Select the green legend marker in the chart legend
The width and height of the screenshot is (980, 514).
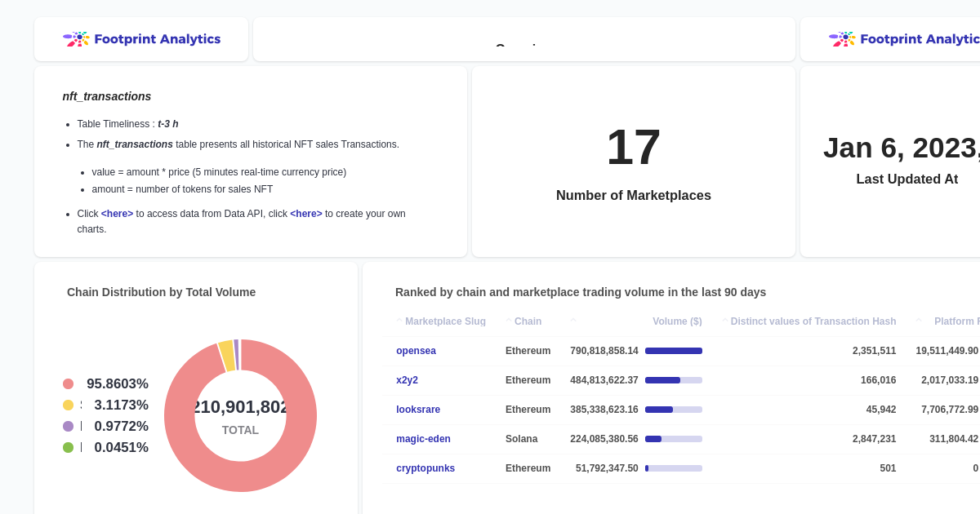69,447
